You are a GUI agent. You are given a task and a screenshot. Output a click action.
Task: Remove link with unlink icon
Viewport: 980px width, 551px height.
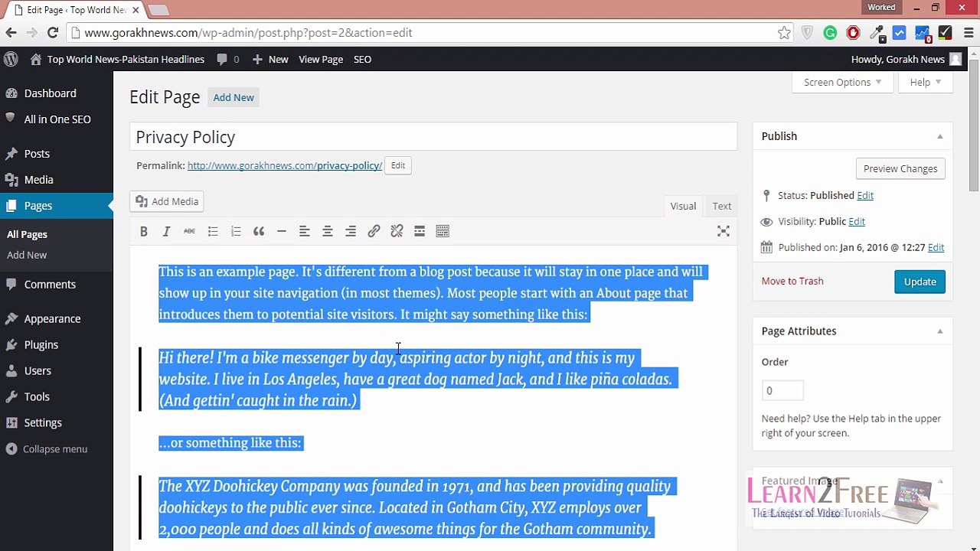click(397, 231)
